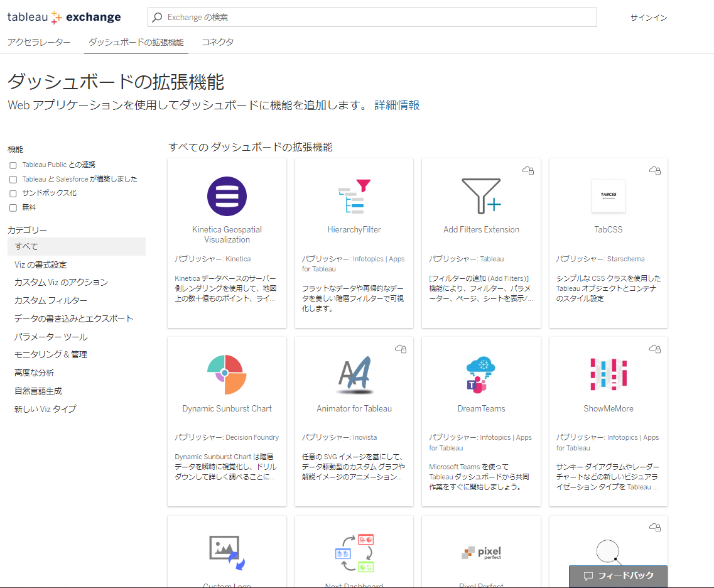
Task: Open the DreamTeams extension icon
Action: 481,374
